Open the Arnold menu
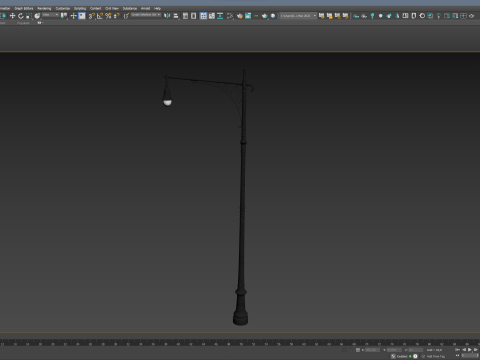This screenshot has width=480, height=360. 145,8
